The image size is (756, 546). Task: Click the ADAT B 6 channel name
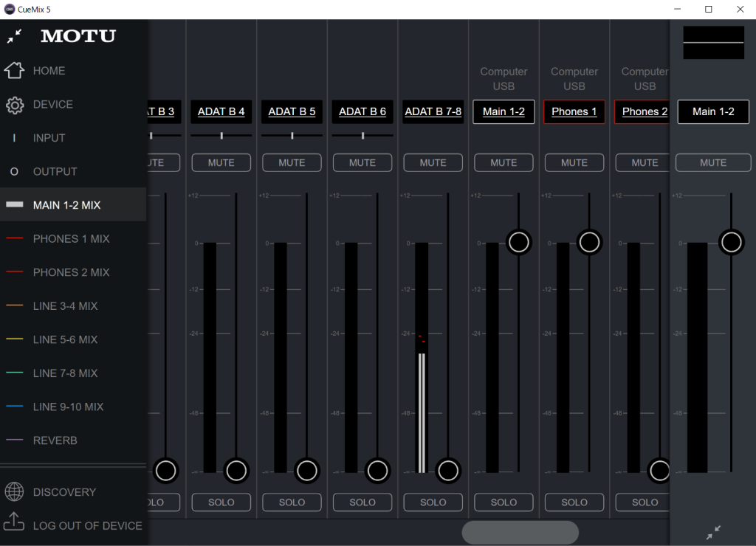point(362,111)
